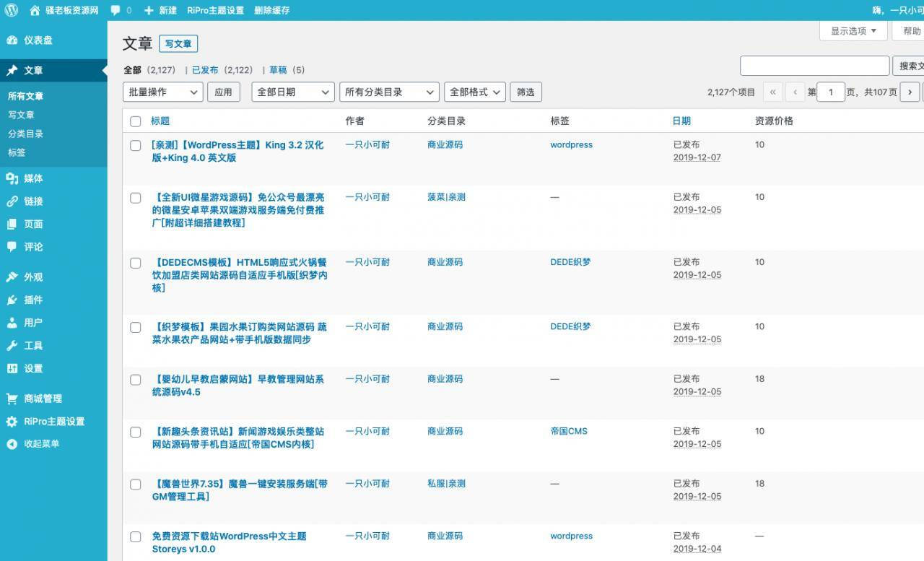
Task: Toggle the select-all checkbox in table header
Action: (136, 121)
